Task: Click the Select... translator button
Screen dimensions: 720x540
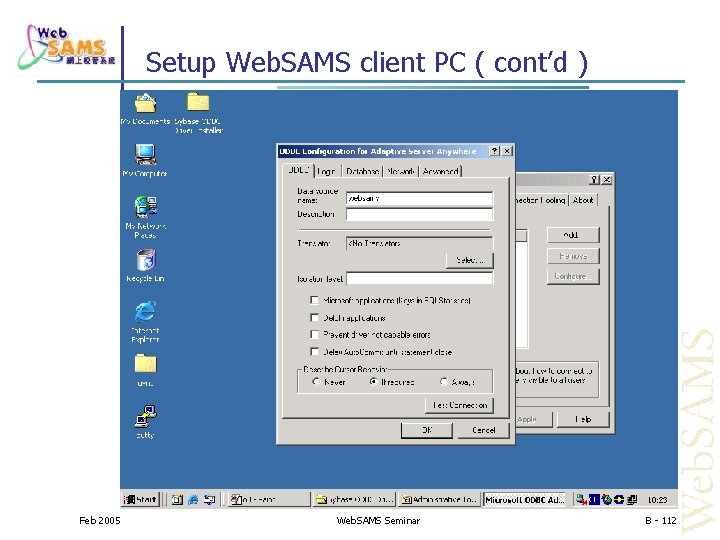Action: pos(469,260)
